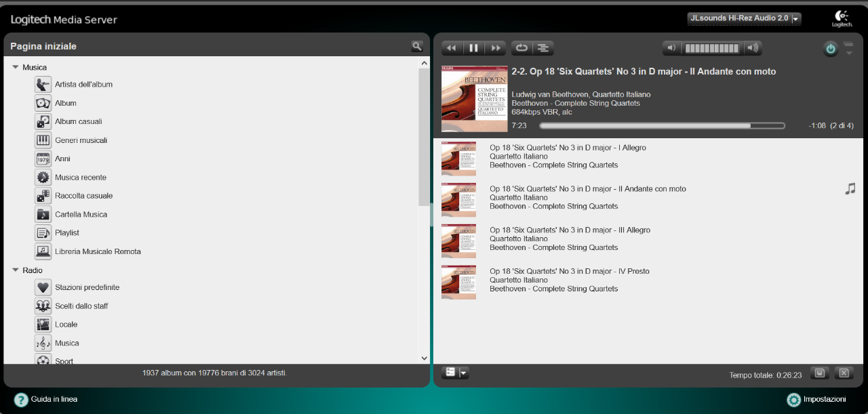
Task: Play the 'I Allegro' playlist track
Action: 568,148
